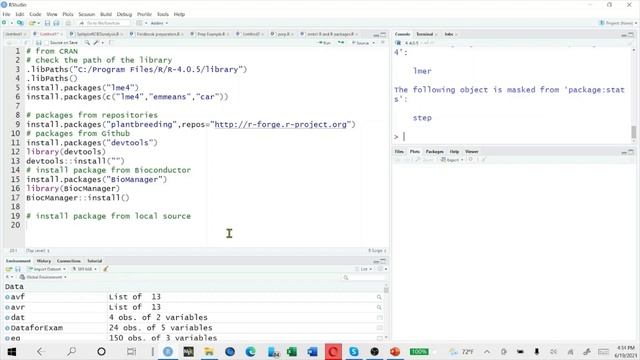The height and width of the screenshot is (360, 640).
Task: Open the Help tab in lower right pane
Action: coord(454,151)
